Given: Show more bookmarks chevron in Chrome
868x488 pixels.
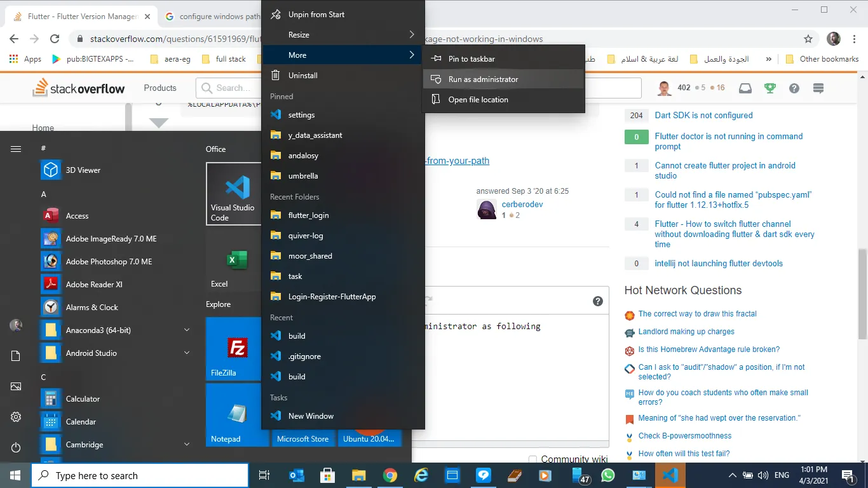Looking at the screenshot, I should (769, 59).
